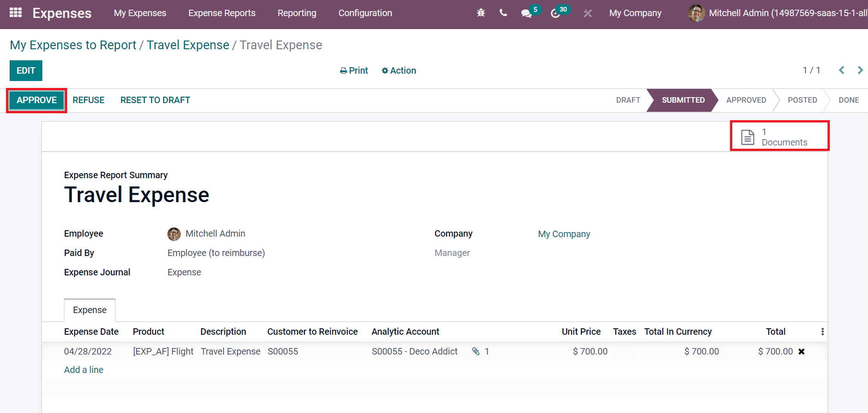Screen dimensions: 868x413
Task: Open the 1 Documents smart button
Action: [780, 137]
